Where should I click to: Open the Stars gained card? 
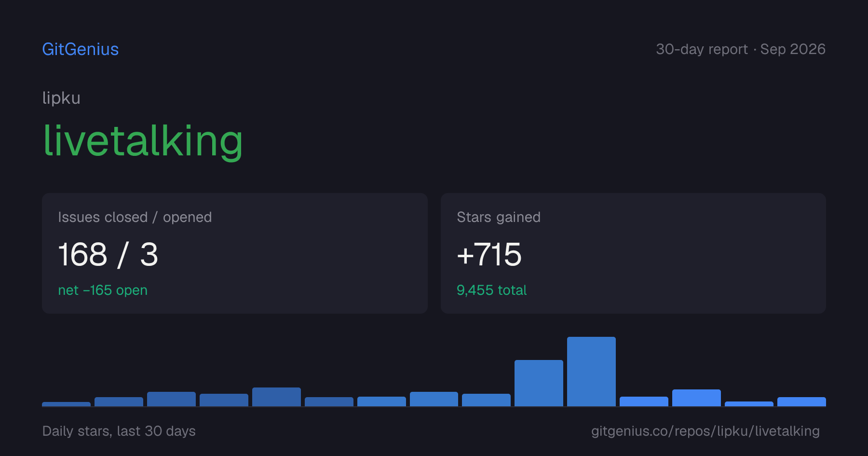(633, 253)
